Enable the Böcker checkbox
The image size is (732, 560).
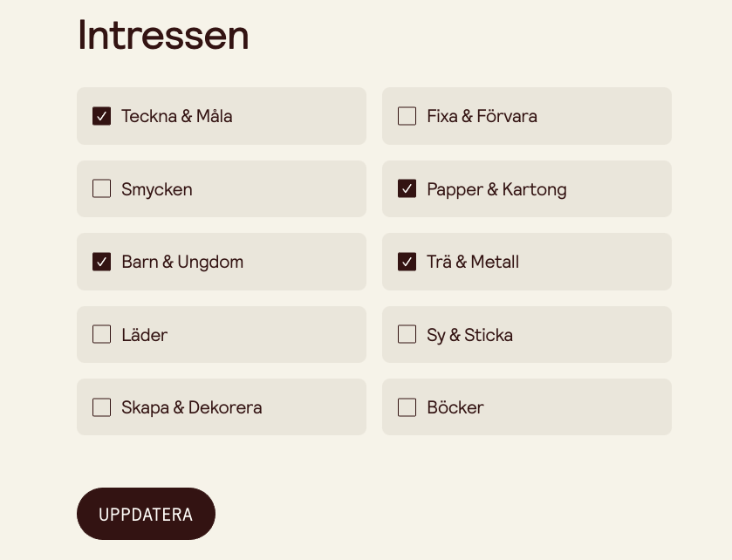407,407
